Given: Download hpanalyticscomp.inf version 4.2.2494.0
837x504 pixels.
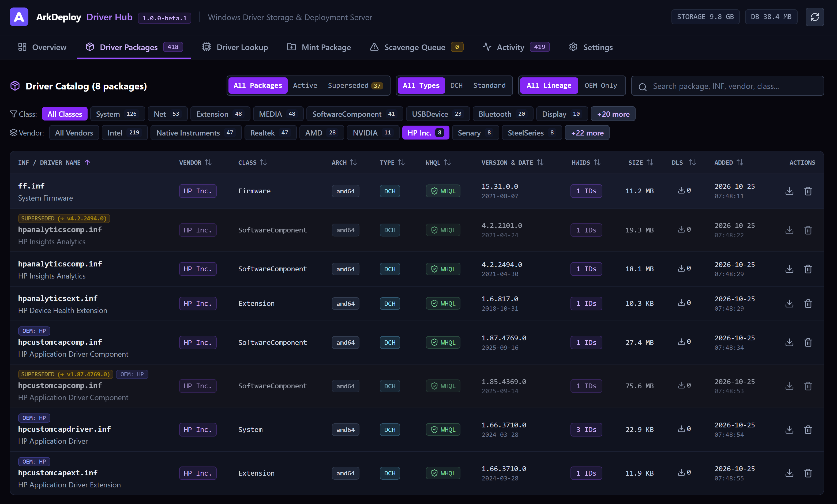Looking at the screenshot, I should pos(789,269).
